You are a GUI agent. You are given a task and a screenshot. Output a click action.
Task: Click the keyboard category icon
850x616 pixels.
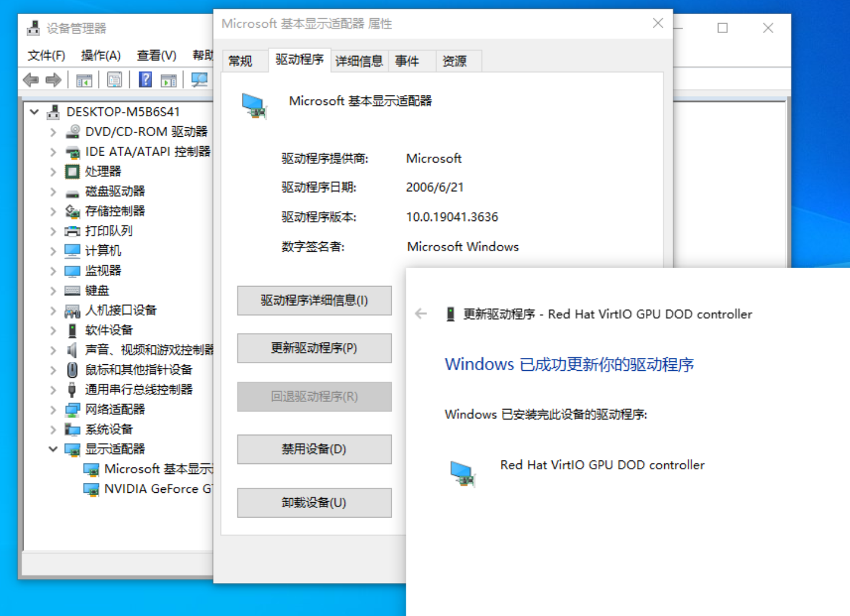coord(73,291)
